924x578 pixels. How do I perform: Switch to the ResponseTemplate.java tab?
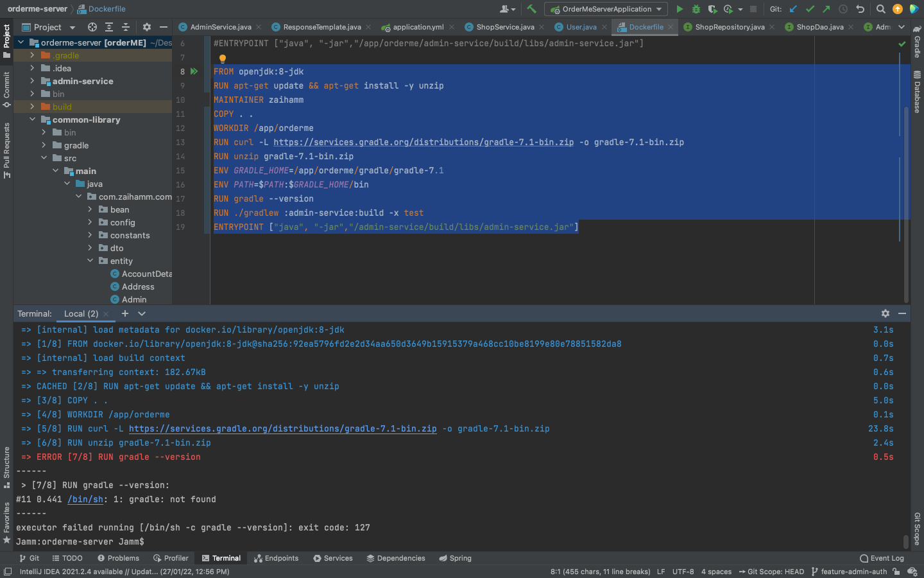[321, 27]
